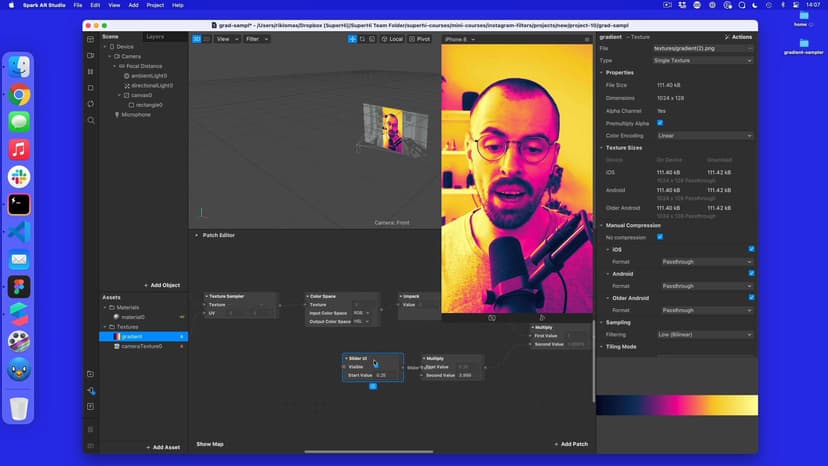Toggle No compression checkbox
828x466 pixels.
click(660, 237)
